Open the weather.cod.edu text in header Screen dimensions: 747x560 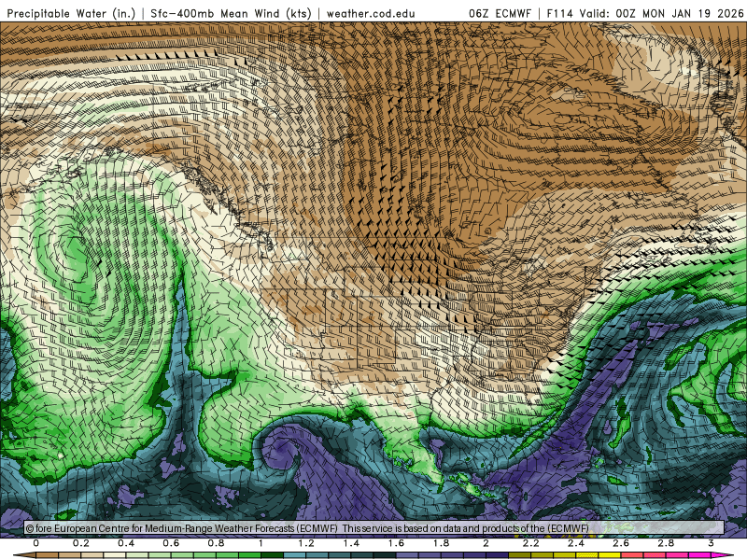click(x=371, y=13)
